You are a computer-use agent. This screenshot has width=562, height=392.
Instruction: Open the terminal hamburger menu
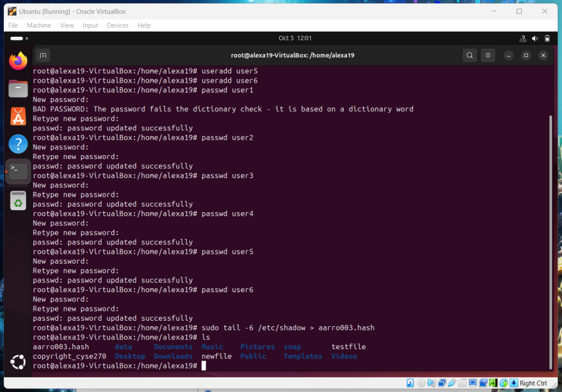[487, 55]
